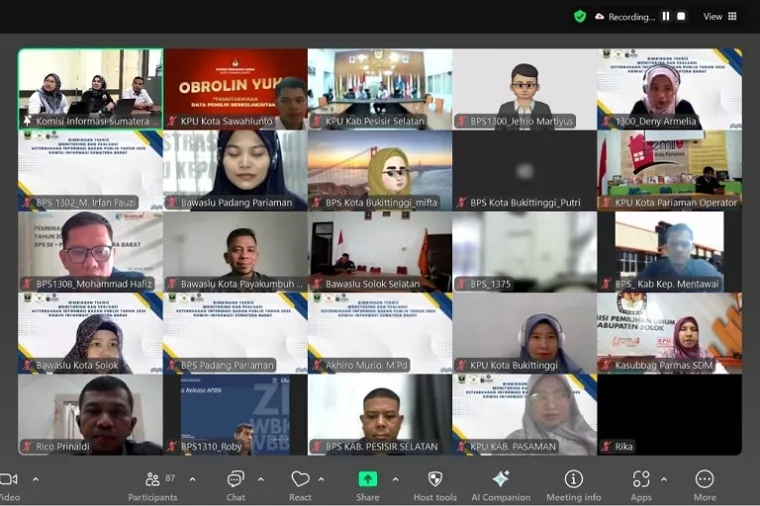This screenshot has height=506, width=760.
Task: Select Bawaslu Solok Selatan video tile
Action: tap(380, 252)
